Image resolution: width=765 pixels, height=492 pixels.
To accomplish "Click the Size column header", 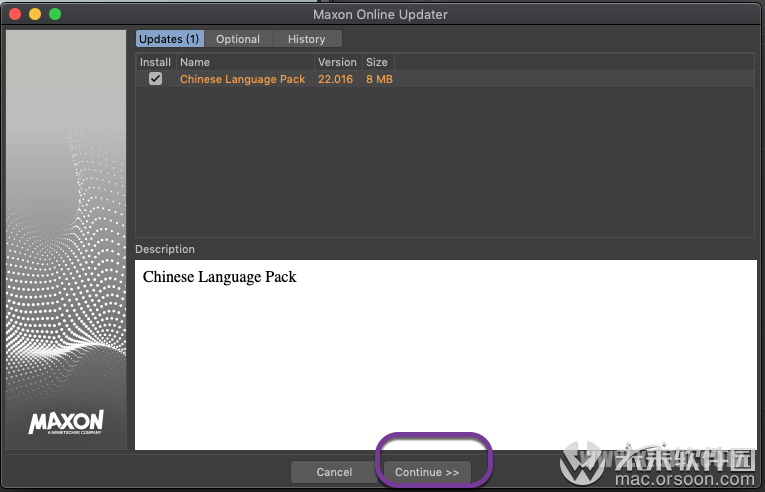I will [378, 62].
